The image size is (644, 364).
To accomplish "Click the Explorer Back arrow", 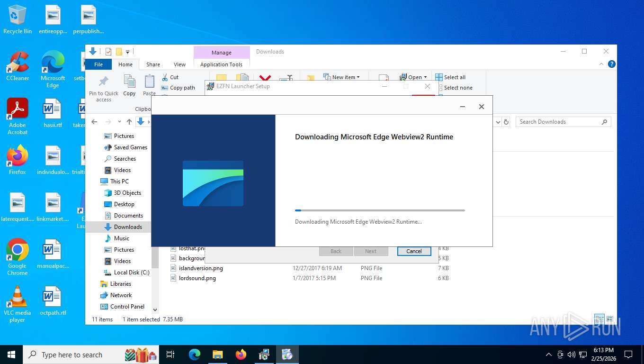I will [x=94, y=122].
